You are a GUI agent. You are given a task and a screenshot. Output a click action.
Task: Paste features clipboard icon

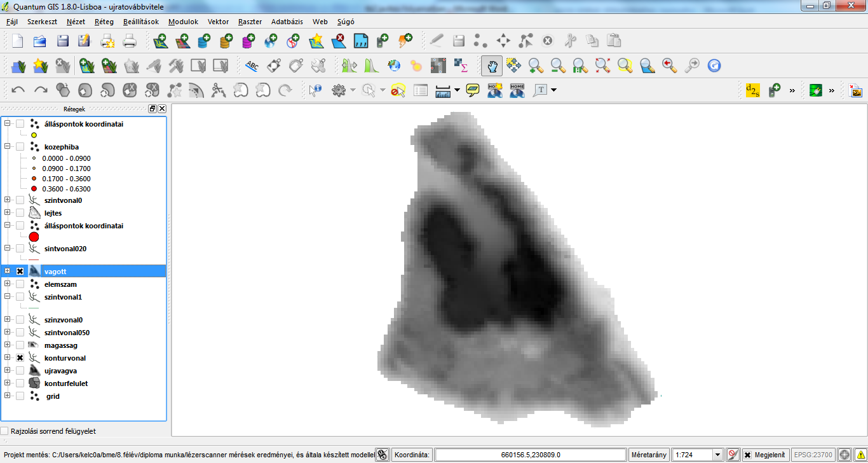(x=614, y=41)
